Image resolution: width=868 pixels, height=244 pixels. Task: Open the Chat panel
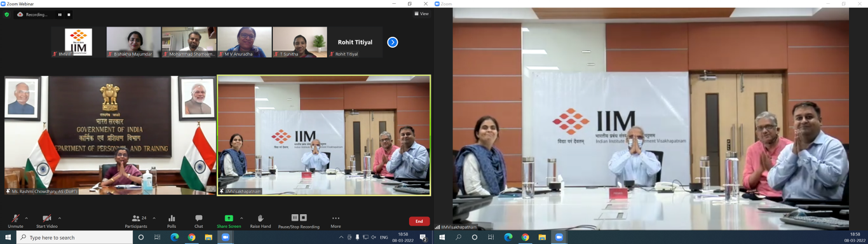tap(199, 220)
